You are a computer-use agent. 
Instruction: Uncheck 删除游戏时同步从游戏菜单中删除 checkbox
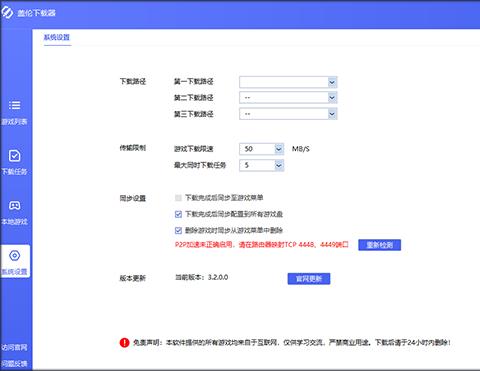(x=178, y=230)
